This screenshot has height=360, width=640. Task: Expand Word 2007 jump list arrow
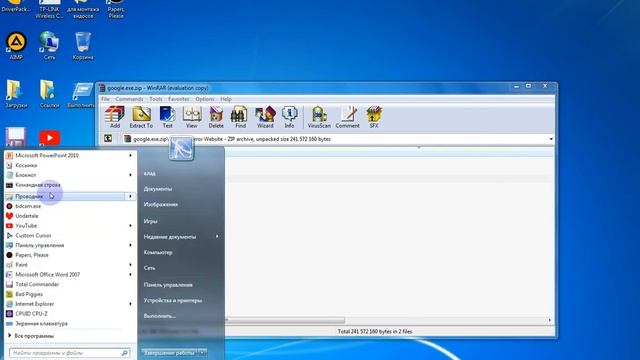click(x=130, y=275)
